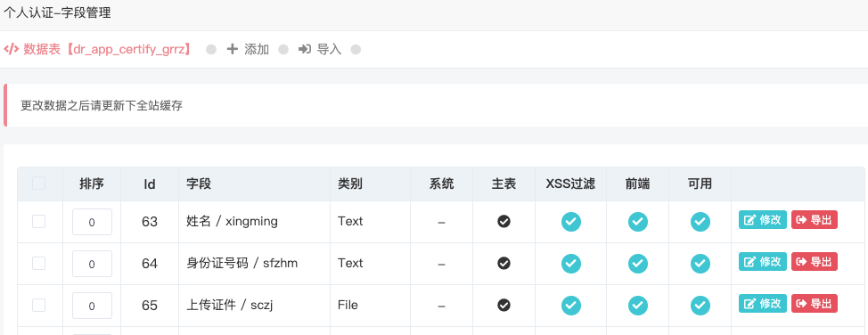The height and width of the screenshot is (335, 868).
Task: Click 导出 button for sczj field
Action: (814, 304)
